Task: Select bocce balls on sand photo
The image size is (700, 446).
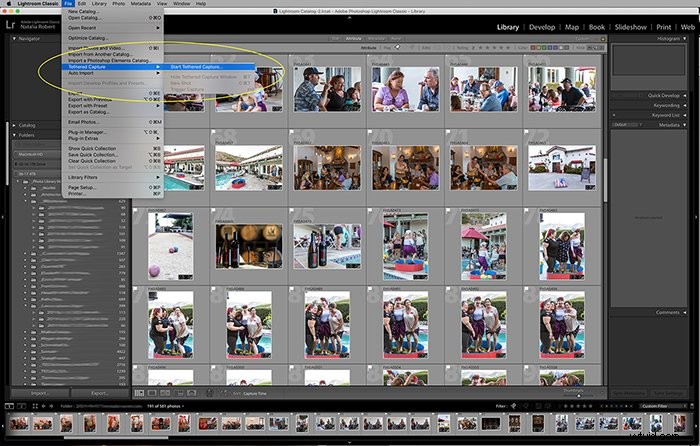Action: [171, 246]
